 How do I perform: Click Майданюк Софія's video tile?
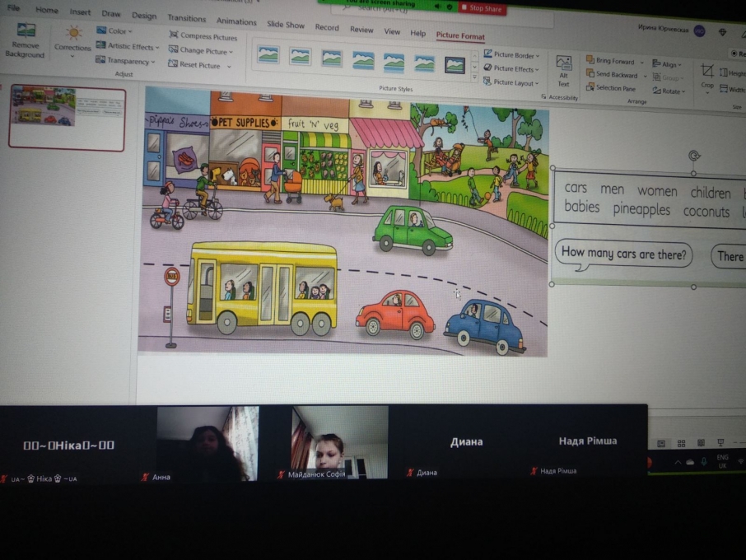pyautogui.click(x=340, y=442)
